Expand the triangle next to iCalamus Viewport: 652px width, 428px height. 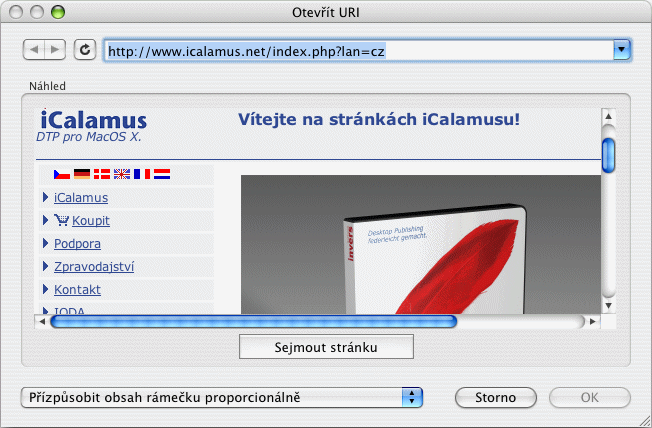[x=45, y=197]
